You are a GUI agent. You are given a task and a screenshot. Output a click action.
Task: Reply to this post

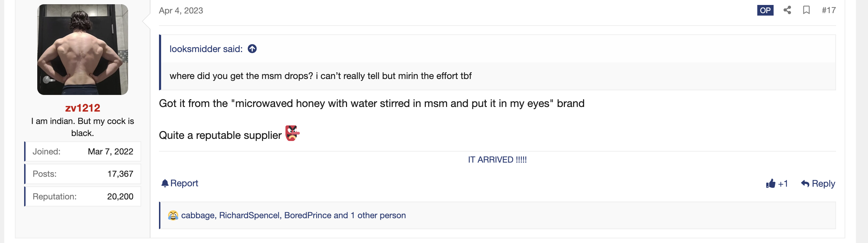click(x=818, y=183)
